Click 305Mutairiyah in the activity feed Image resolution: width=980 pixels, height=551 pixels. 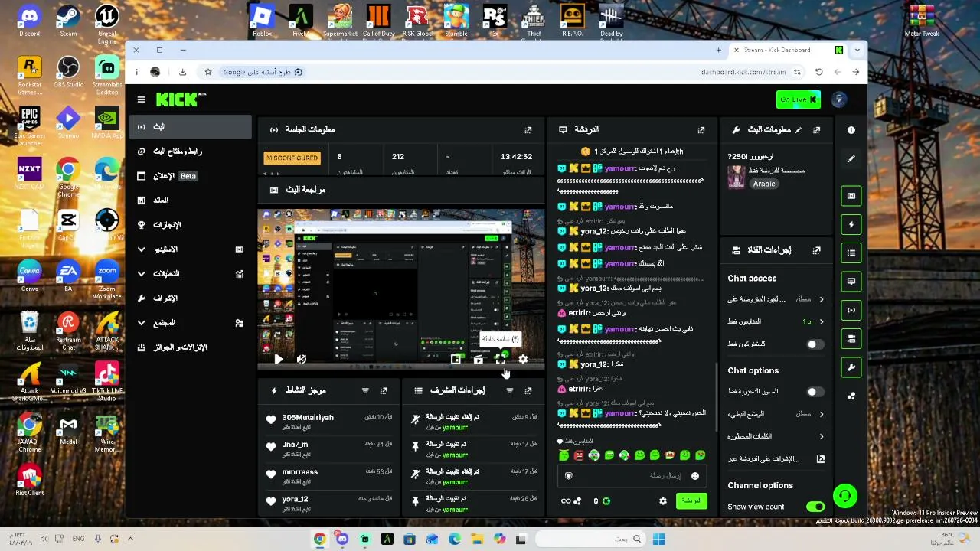(x=308, y=418)
